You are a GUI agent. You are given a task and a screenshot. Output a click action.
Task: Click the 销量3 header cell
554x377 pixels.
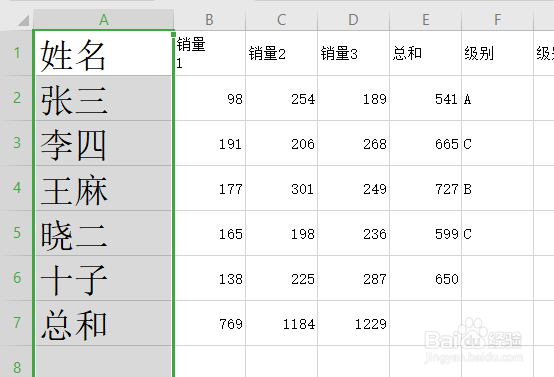(x=353, y=53)
